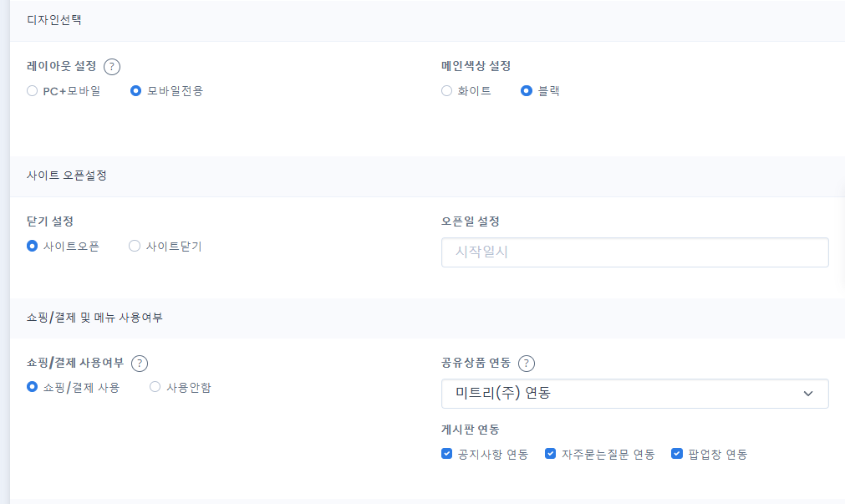Screen dimensions: 845x504
Task: Choose the 모바일전용 layout radio button
Action: click(136, 91)
